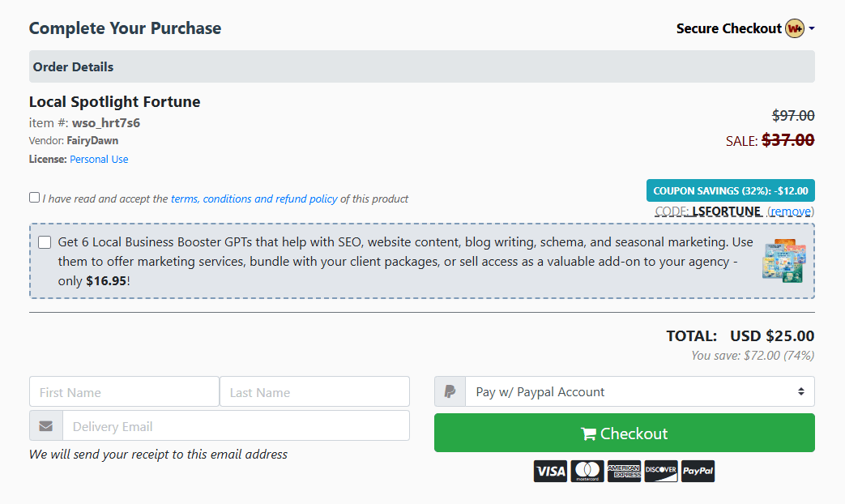Click the sale price $37.00

[x=787, y=140]
